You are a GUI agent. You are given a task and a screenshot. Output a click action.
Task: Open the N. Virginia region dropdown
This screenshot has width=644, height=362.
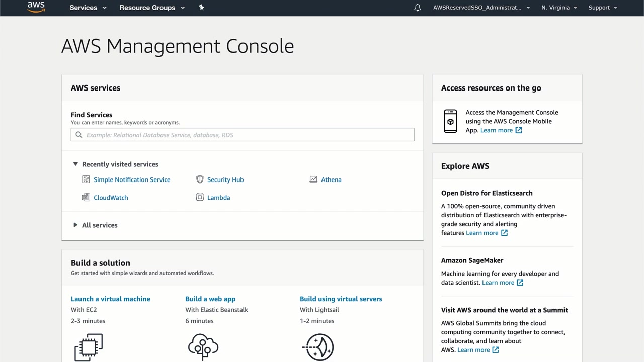tap(559, 8)
